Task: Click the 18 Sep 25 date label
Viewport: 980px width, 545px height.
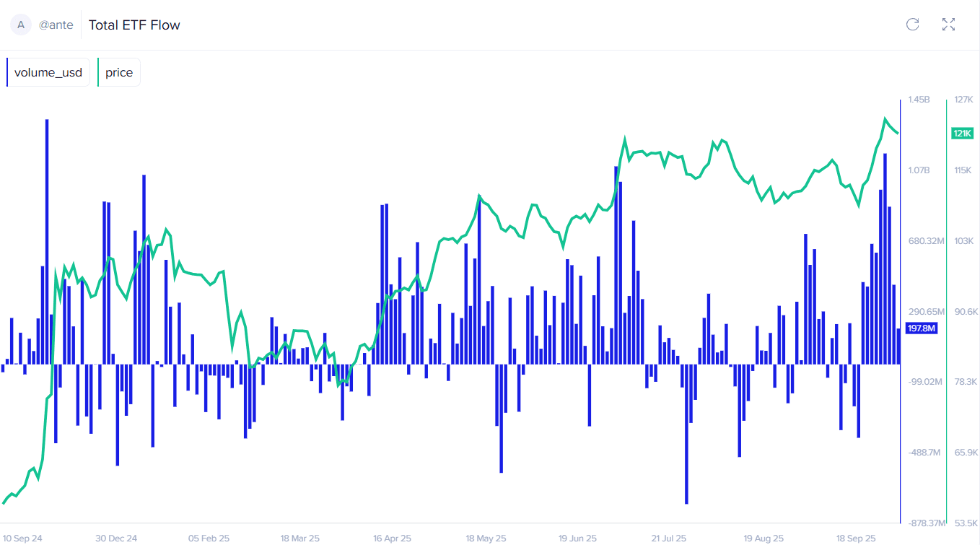Action: 856,539
